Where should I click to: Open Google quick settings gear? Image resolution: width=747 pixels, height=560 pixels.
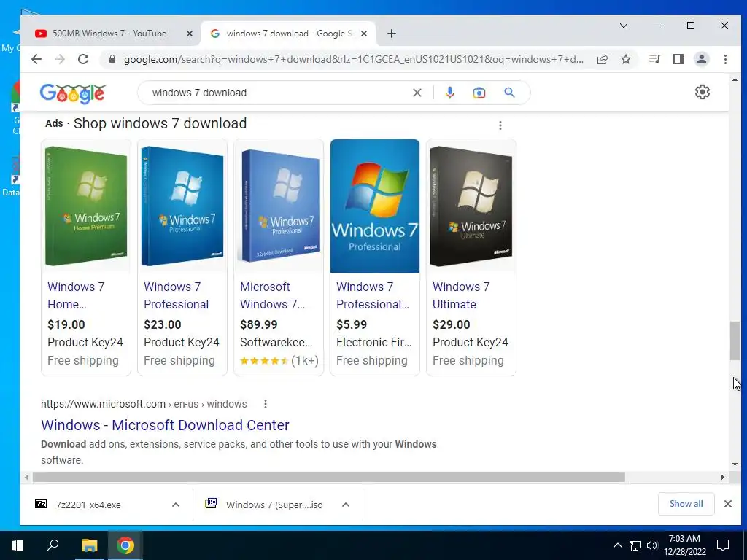(x=703, y=92)
